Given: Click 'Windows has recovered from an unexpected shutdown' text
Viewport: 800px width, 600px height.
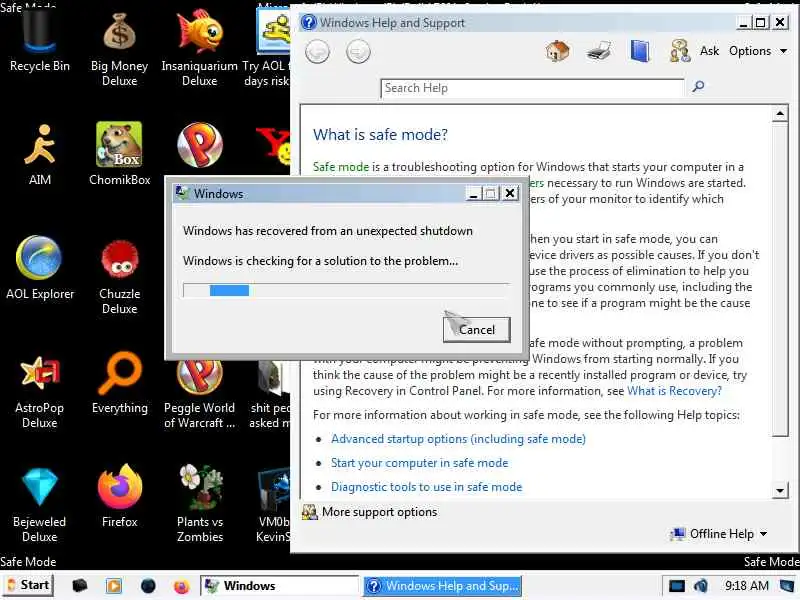Looking at the screenshot, I should coord(328,231).
